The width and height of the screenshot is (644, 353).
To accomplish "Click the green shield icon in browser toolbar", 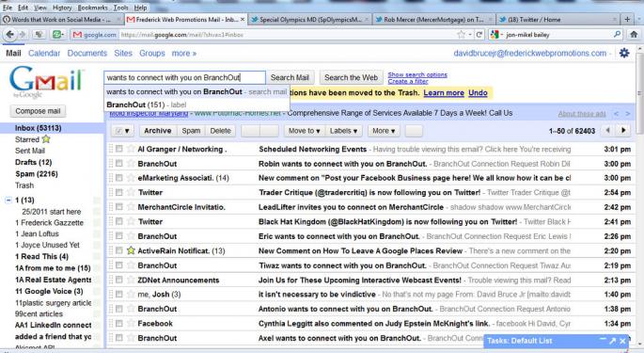I will tap(57, 35).
